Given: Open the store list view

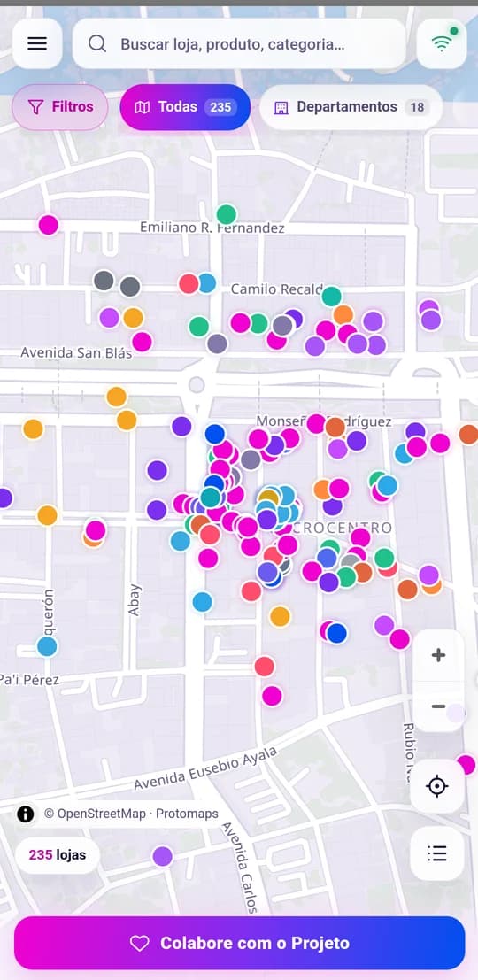Looking at the screenshot, I should (x=437, y=853).
